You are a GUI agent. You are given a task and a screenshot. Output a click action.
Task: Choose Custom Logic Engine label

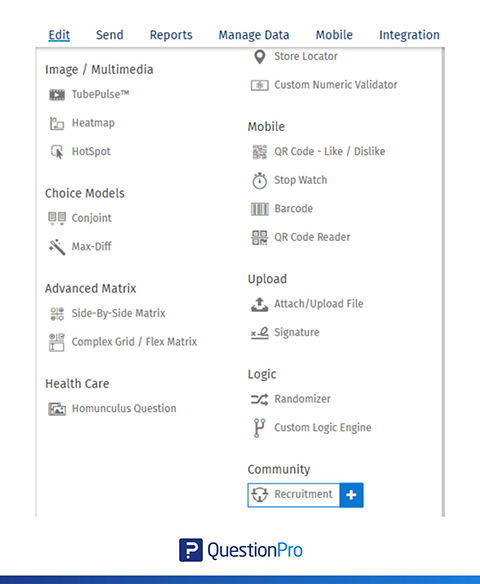coord(322,428)
